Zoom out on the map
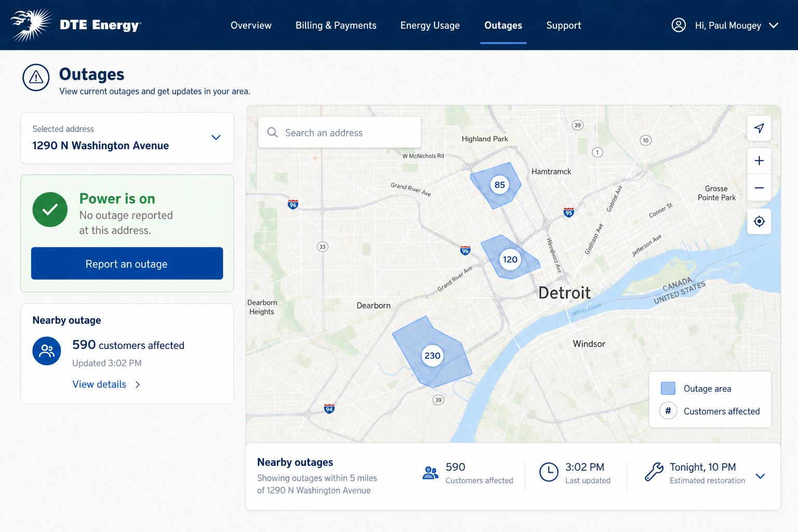 (x=759, y=188)
